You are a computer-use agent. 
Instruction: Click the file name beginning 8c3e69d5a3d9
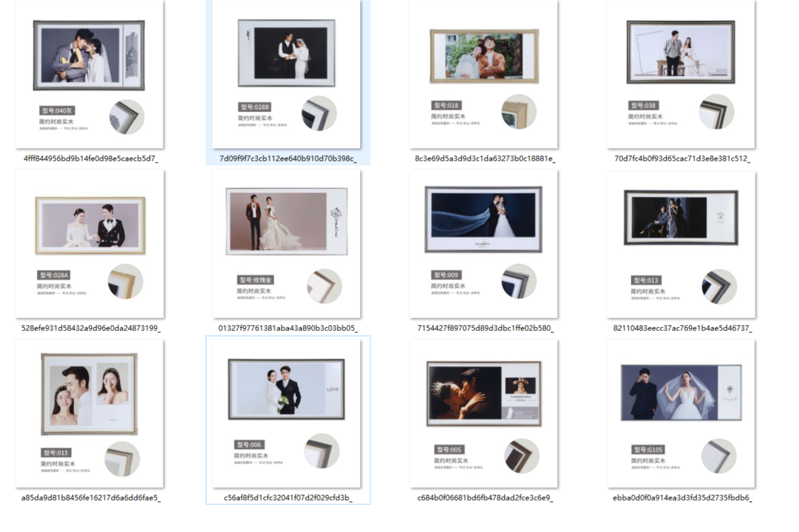(485, 159)
